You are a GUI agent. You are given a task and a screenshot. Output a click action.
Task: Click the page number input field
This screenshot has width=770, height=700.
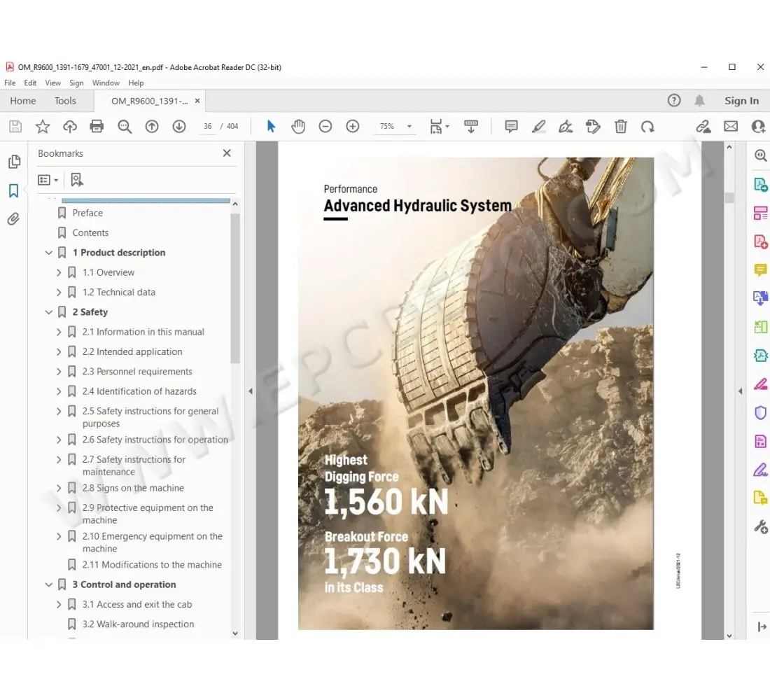point(208,127)
